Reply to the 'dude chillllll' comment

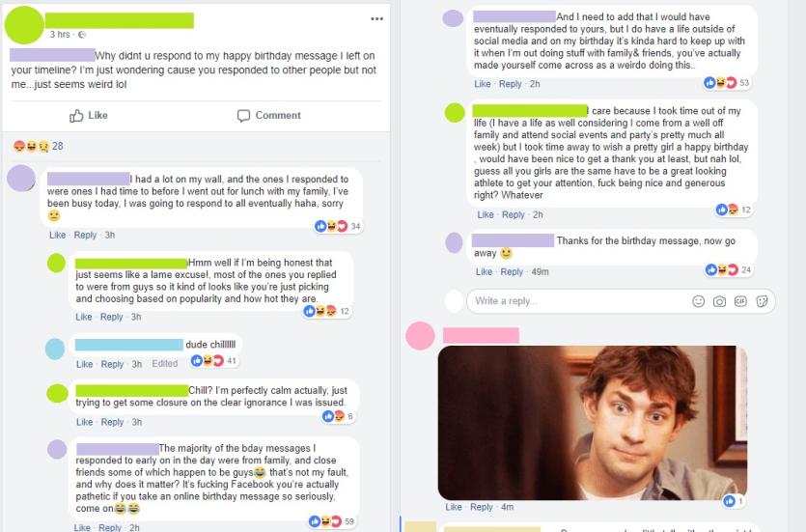pos(112,364)
